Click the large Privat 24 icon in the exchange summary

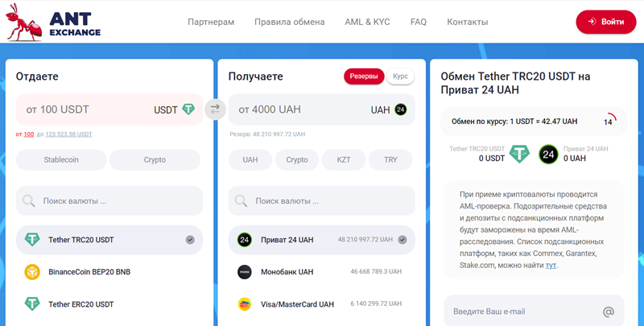(x=549, y=155)
